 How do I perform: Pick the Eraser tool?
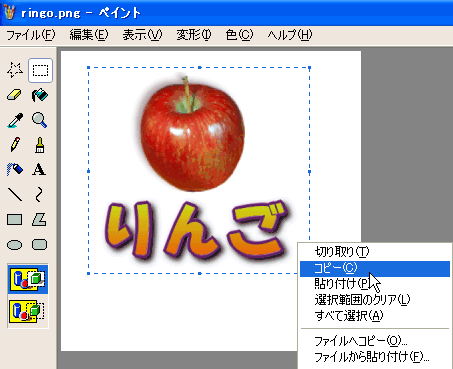[x=15, y=95]
